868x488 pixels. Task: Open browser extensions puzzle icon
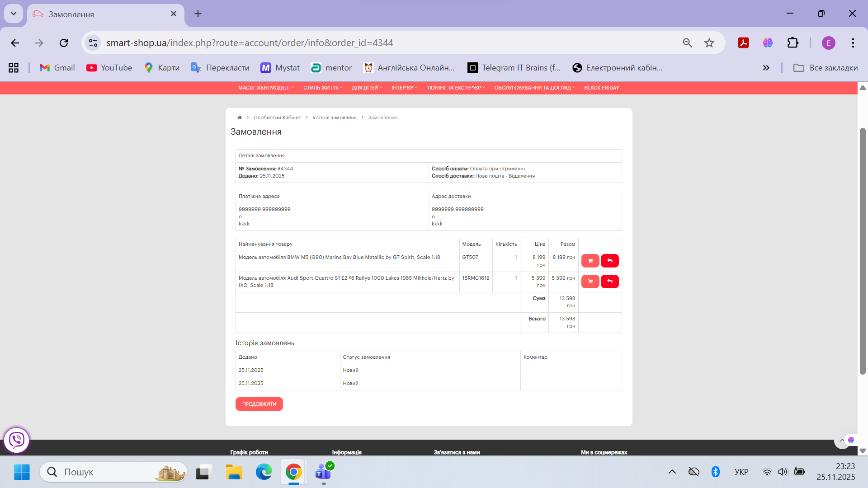pyautogui.click(x=793, y=43)
